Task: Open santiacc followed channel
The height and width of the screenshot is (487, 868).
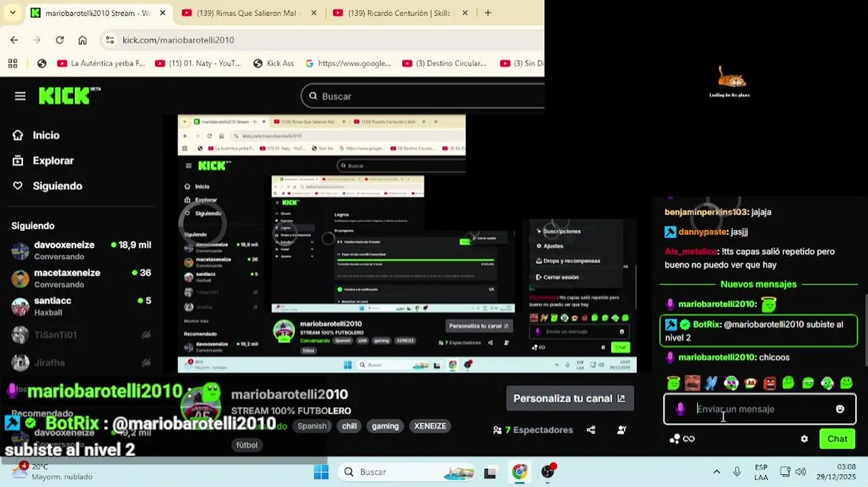Action: pos(81,306)
